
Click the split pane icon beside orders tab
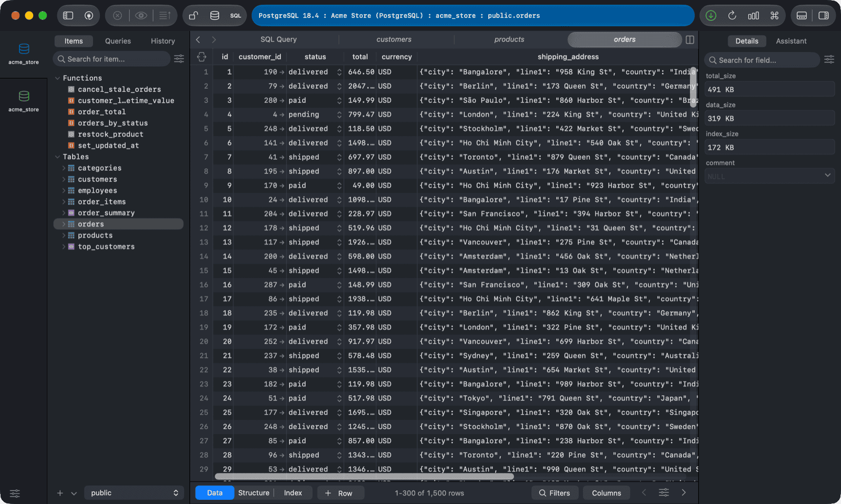pyautogui.click(x=690, y=39)
